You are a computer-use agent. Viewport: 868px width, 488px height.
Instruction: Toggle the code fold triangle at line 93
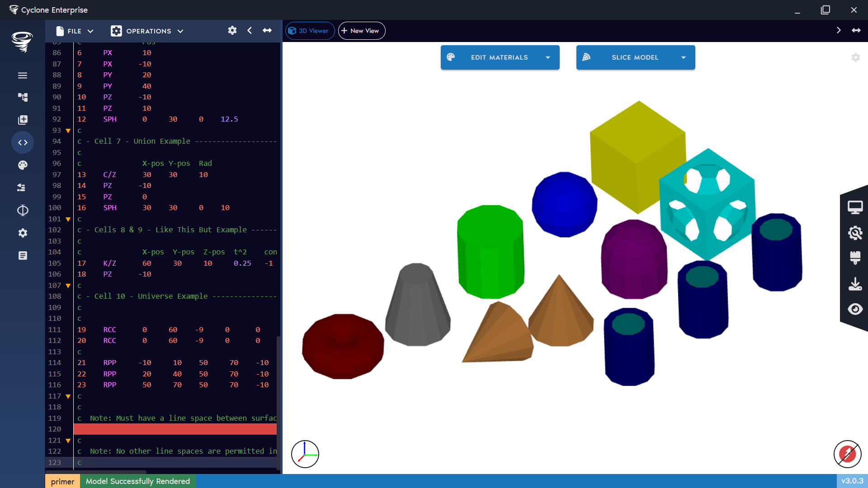coord(68,131)
